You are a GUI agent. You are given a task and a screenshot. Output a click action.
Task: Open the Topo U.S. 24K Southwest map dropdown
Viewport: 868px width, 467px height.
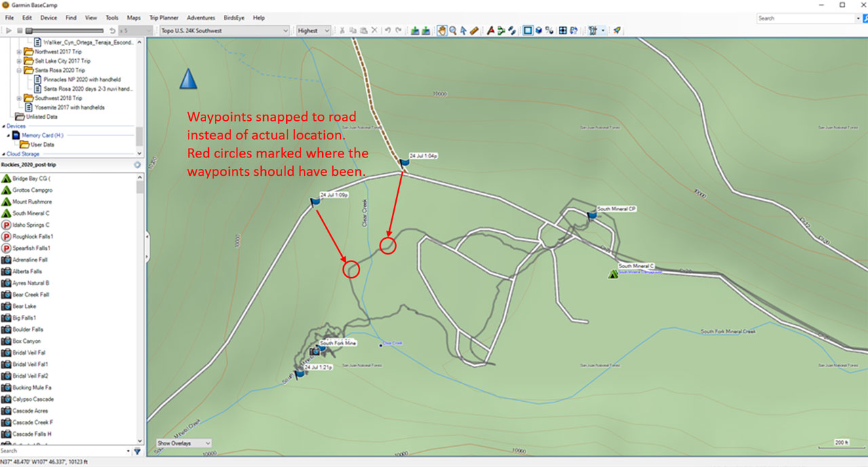pos(224,31)
